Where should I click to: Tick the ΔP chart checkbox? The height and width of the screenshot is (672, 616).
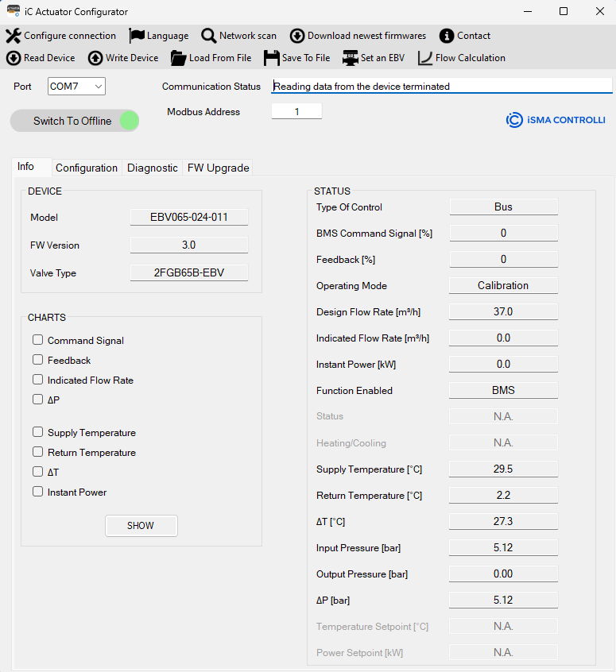click(37, 399)
